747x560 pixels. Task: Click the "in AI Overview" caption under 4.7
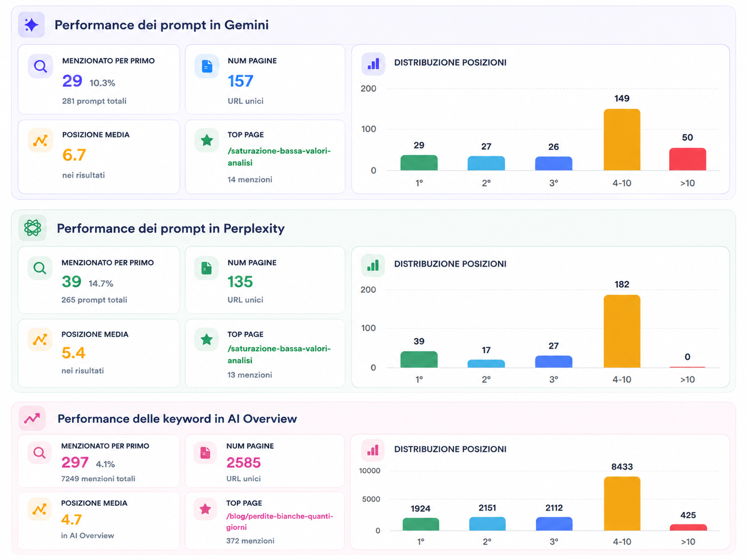click(87, 536)
